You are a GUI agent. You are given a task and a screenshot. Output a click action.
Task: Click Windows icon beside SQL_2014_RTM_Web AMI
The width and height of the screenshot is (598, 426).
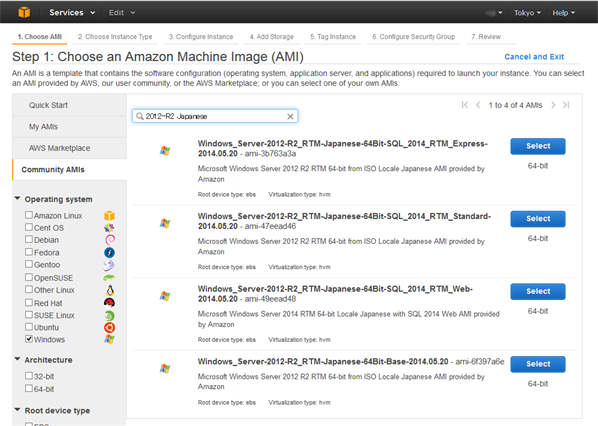click(165, 296)
